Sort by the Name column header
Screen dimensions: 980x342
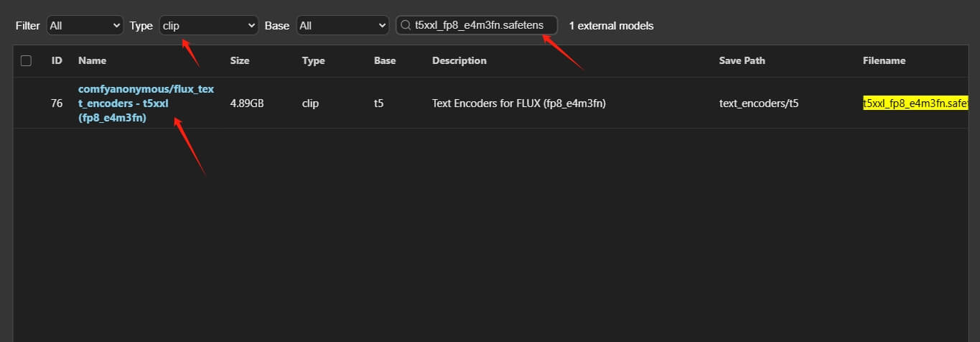point(92,60)
